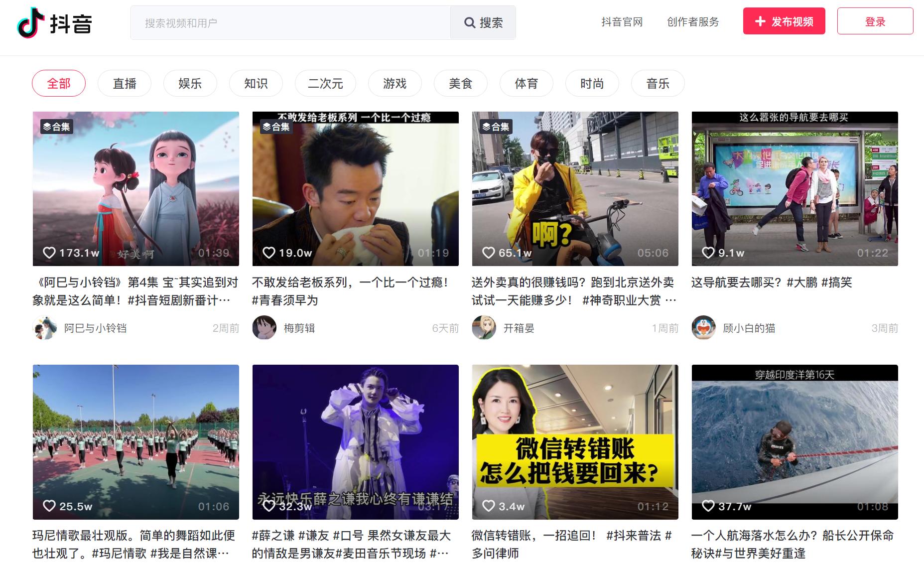
Task: Click the 登录 login button
Action: (x=875, y=21)
